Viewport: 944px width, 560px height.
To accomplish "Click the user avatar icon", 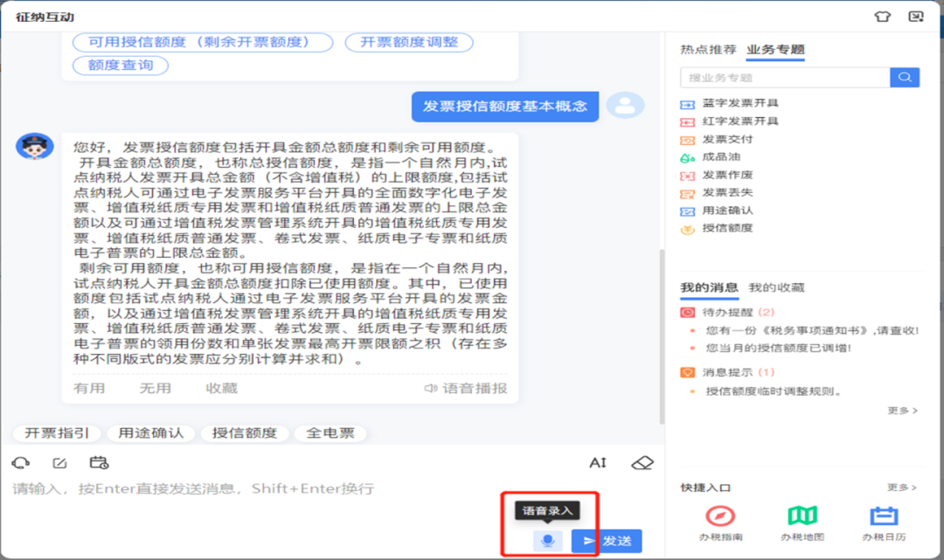I will click(625, 105).
